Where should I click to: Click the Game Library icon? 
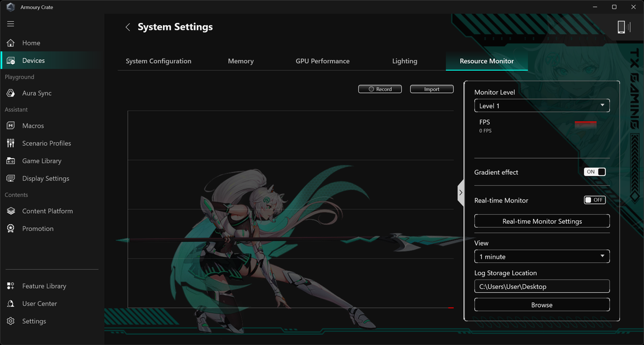tap(11, 161)
